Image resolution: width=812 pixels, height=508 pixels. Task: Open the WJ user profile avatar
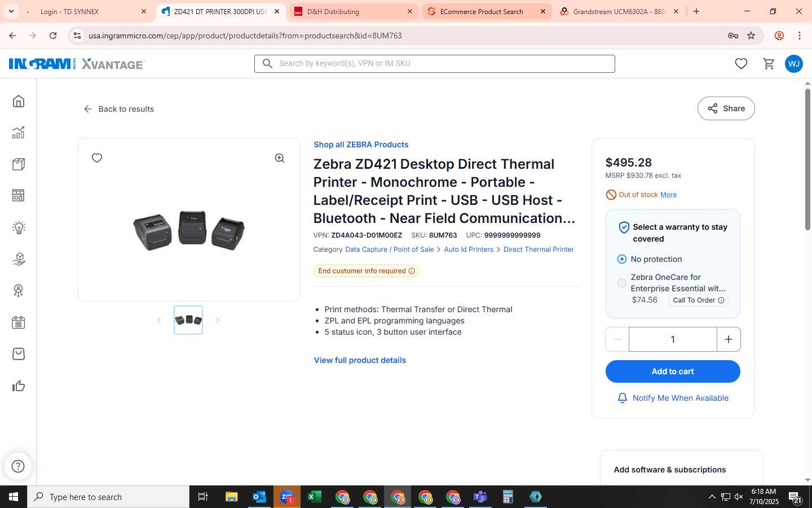click(x=794, y=64)
